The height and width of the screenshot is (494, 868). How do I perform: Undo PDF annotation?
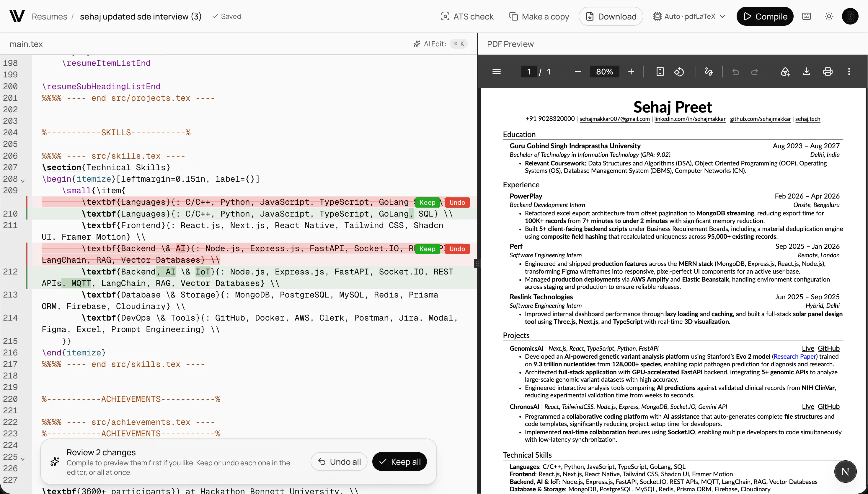pyautogui.click(x=735, y=71)
